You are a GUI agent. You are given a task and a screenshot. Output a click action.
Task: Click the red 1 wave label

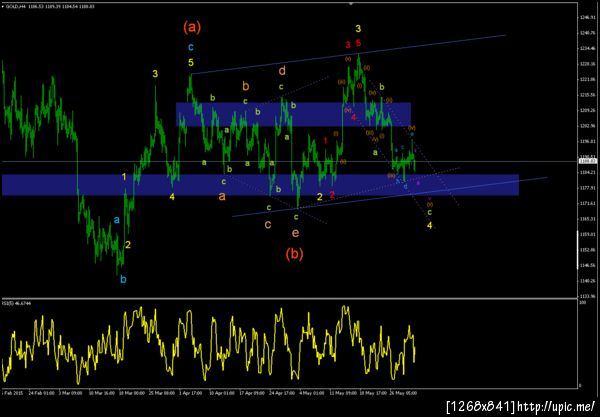[x=326, y=141]
